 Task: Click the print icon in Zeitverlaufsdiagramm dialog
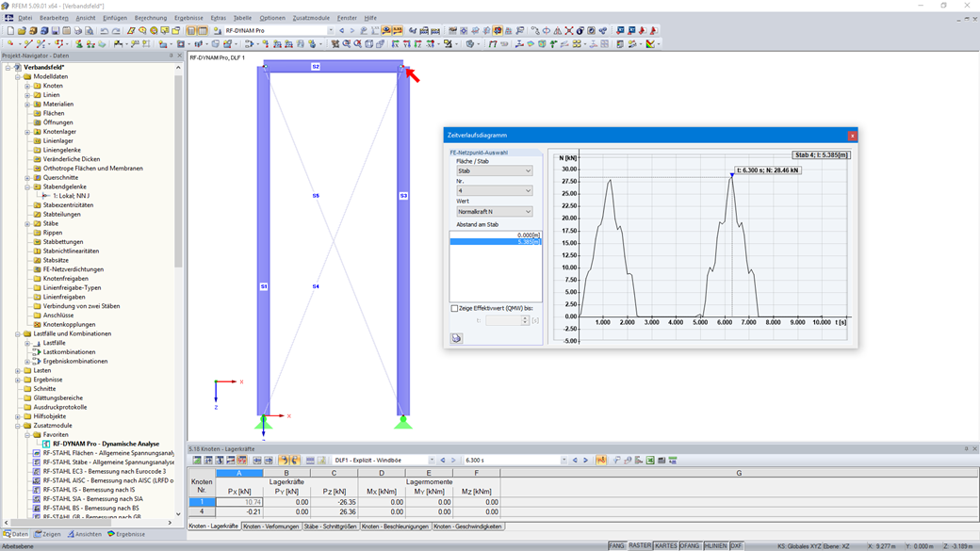tap(457, 338)
